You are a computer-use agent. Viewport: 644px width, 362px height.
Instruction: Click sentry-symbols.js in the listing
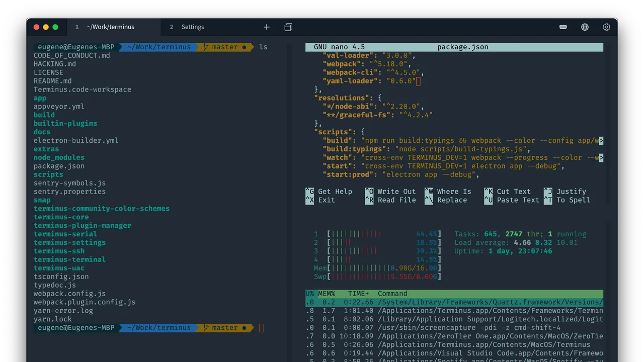[x=69, y=183]
